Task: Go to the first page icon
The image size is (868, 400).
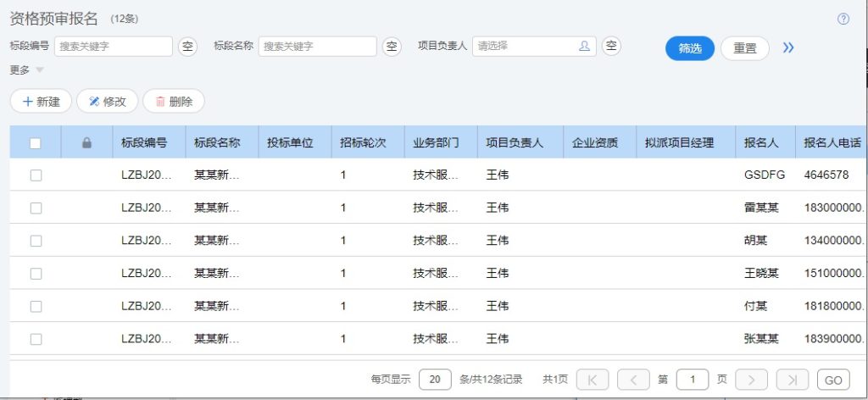Action: click(x=593, y=380)
